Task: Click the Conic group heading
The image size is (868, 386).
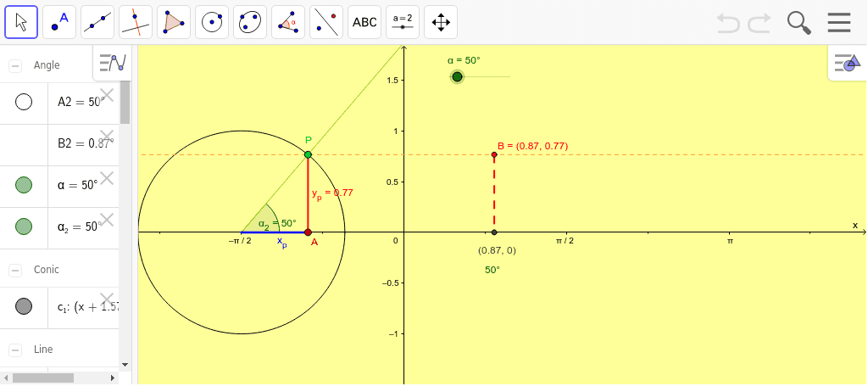Action: 47,270
